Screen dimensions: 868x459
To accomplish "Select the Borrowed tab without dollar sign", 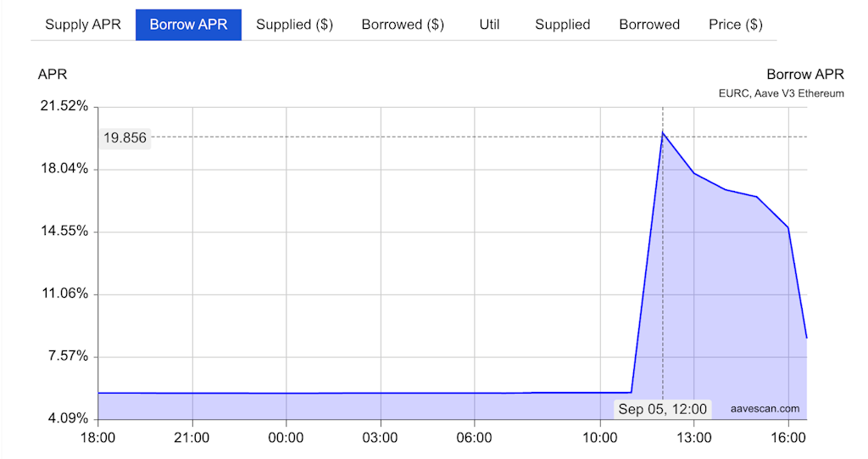I will pyautogui.click(x=649, y=25).
